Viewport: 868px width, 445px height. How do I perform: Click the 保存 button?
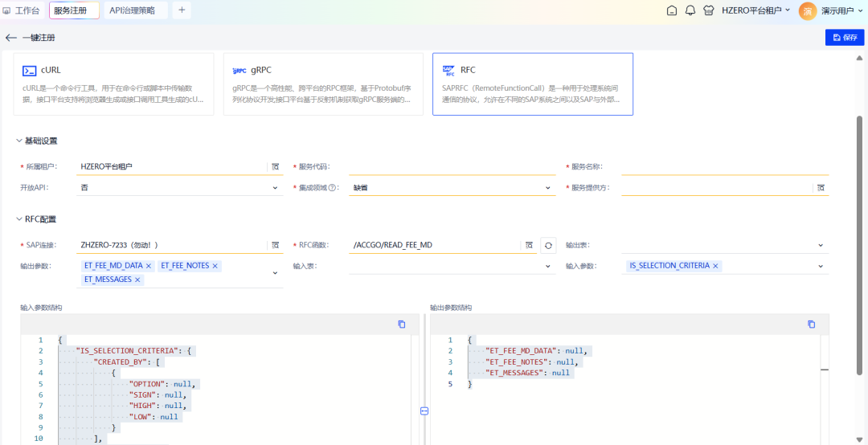tap(844, 38)
